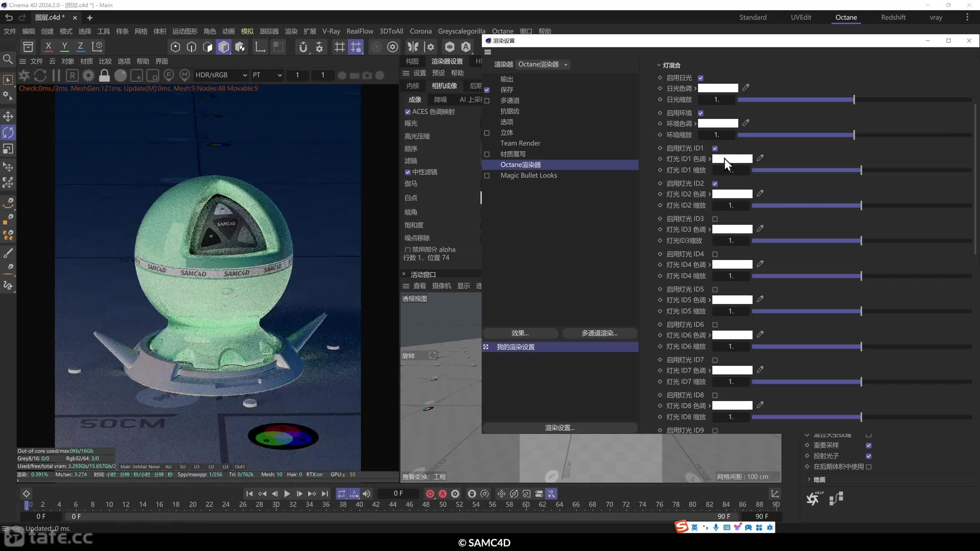Viewport: 980px width, 551px height.
Task: Select the Scale tool in left toolbar
Action: (x=8, y=149)
